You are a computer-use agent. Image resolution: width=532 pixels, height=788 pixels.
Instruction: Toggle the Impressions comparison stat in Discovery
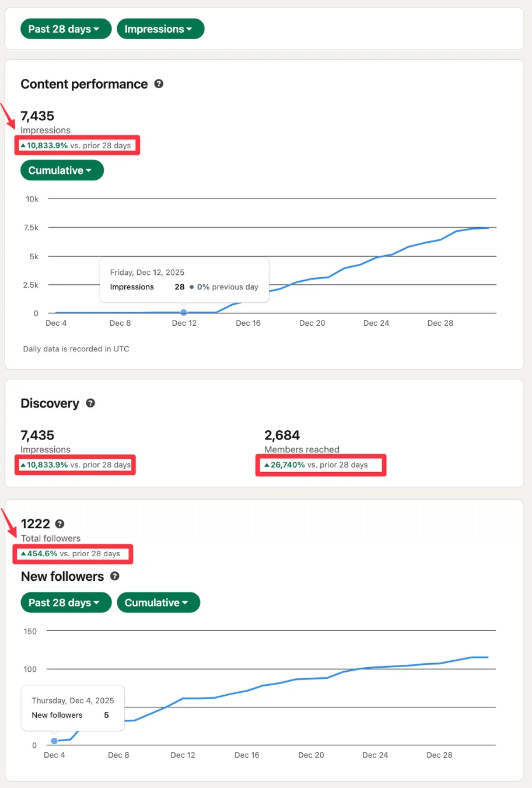(75, 465)
